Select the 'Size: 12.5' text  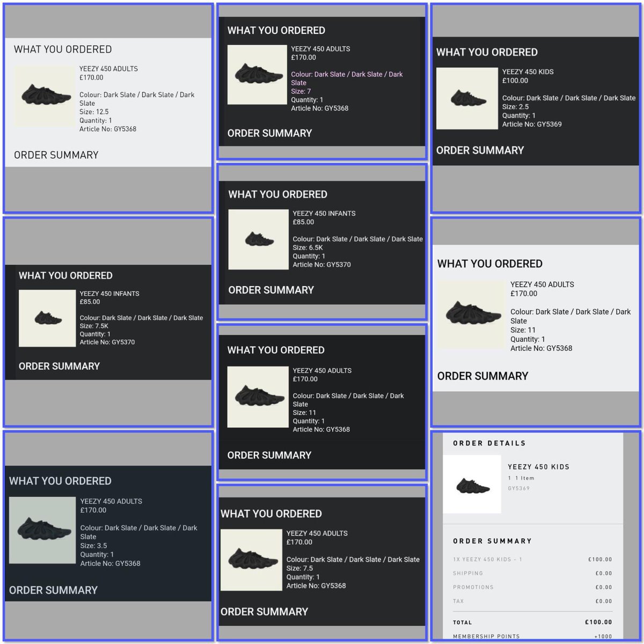click(94, 112)
